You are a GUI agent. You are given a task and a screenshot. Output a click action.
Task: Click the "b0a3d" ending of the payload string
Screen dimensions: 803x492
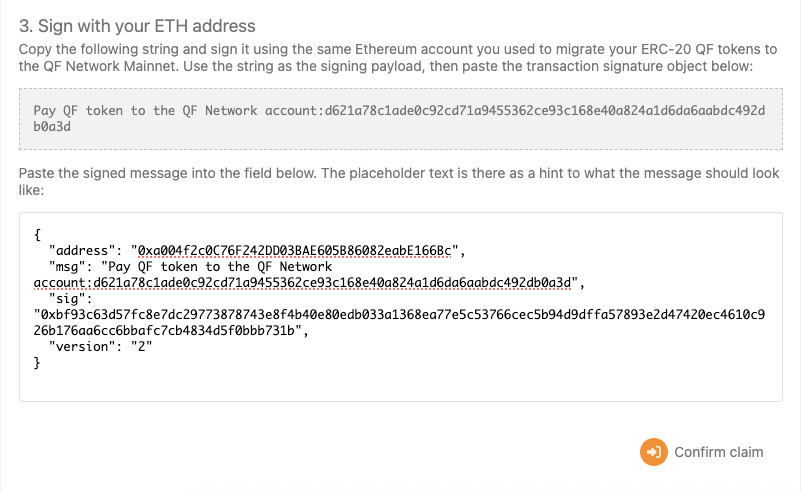(x=53, y=128)
